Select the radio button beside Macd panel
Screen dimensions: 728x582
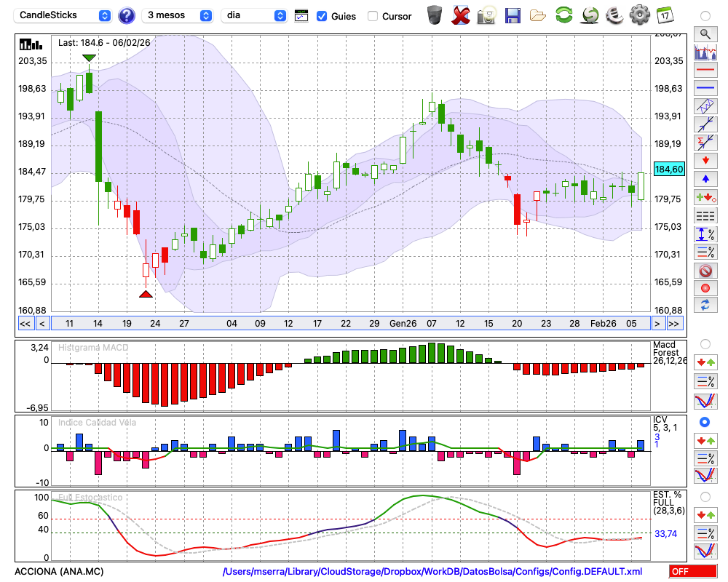coord(704,343)
